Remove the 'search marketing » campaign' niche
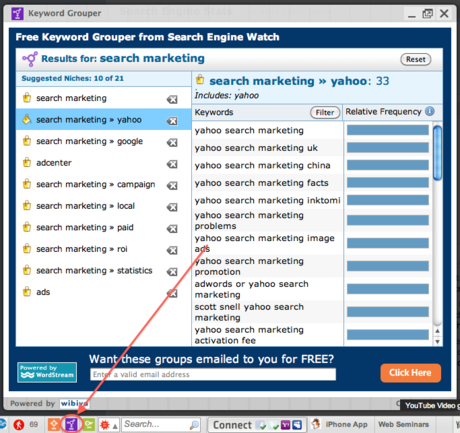This screenshot has height=433, width=460. [x=172, y=185]
